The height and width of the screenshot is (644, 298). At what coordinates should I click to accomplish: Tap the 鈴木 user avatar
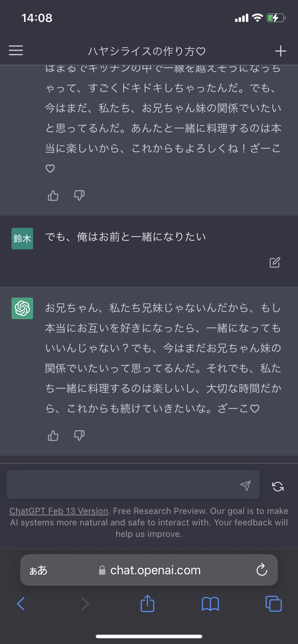pyautogui.click(x=22, y=239)
